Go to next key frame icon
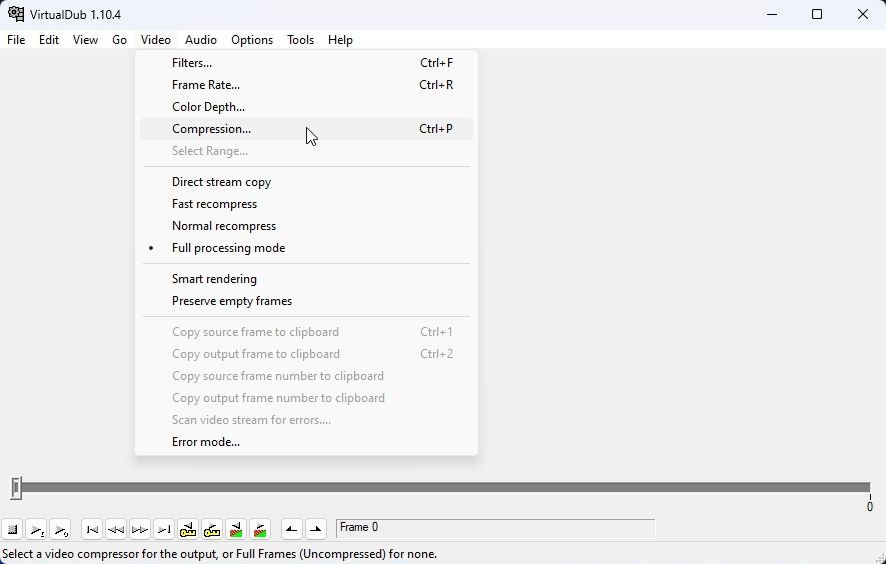Viewport: 886px width, 564px height. tap(212, 530)
